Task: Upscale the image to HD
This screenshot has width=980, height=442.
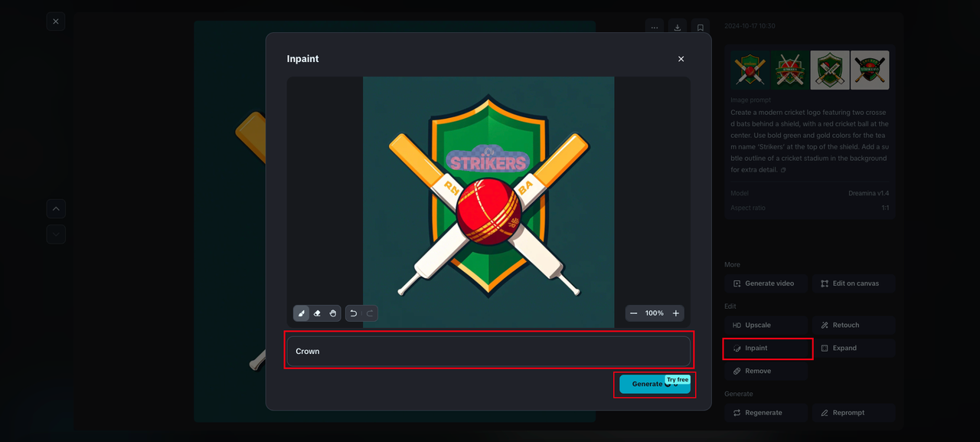Action: 766,325
